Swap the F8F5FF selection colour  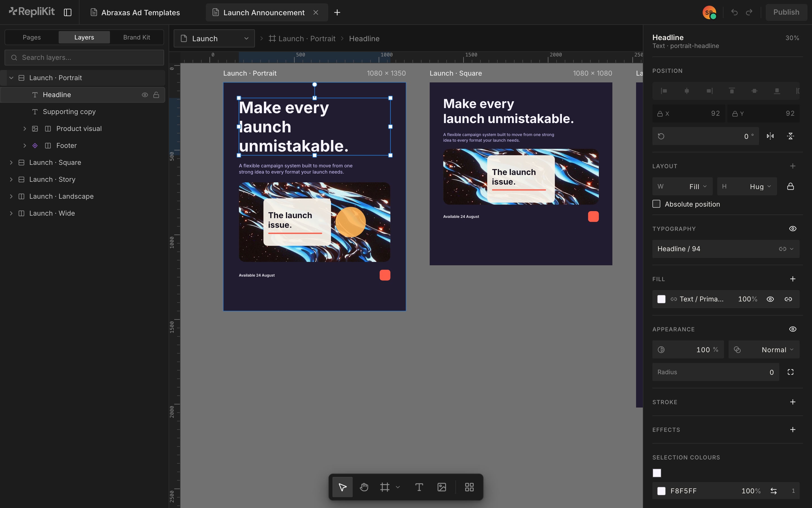773,491
